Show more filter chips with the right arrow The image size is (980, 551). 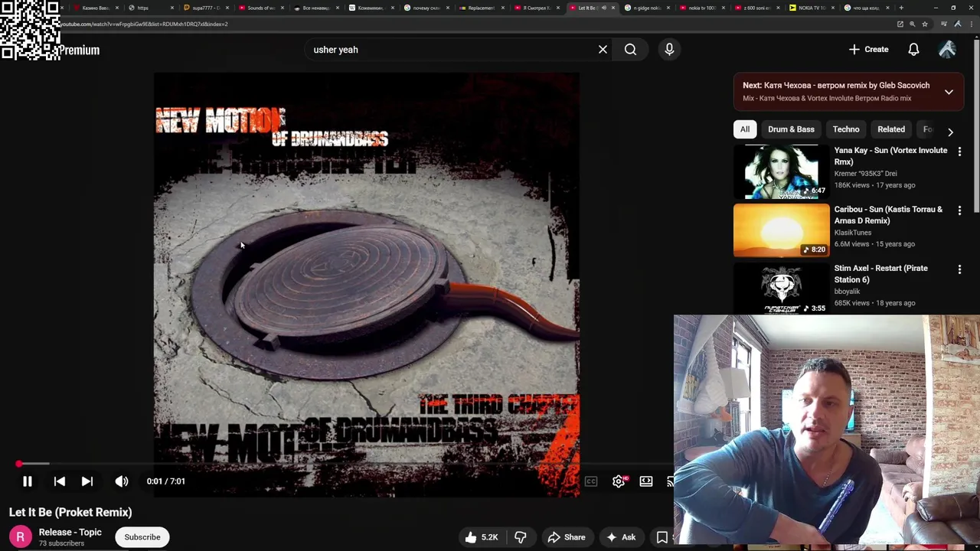tap(950, 132)
